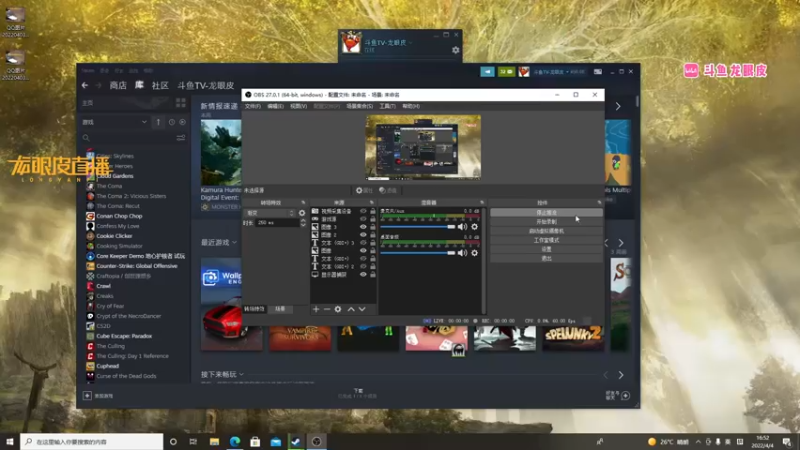Toggle visibility of 文本 (GDI+) 2 source
Viewport: 800px width, 450px height.
[363, 266]
